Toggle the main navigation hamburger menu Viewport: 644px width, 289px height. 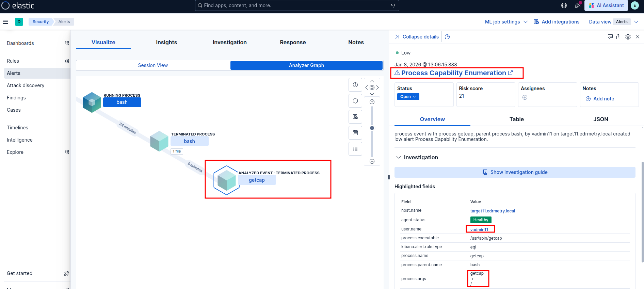(x=5, y=22)
